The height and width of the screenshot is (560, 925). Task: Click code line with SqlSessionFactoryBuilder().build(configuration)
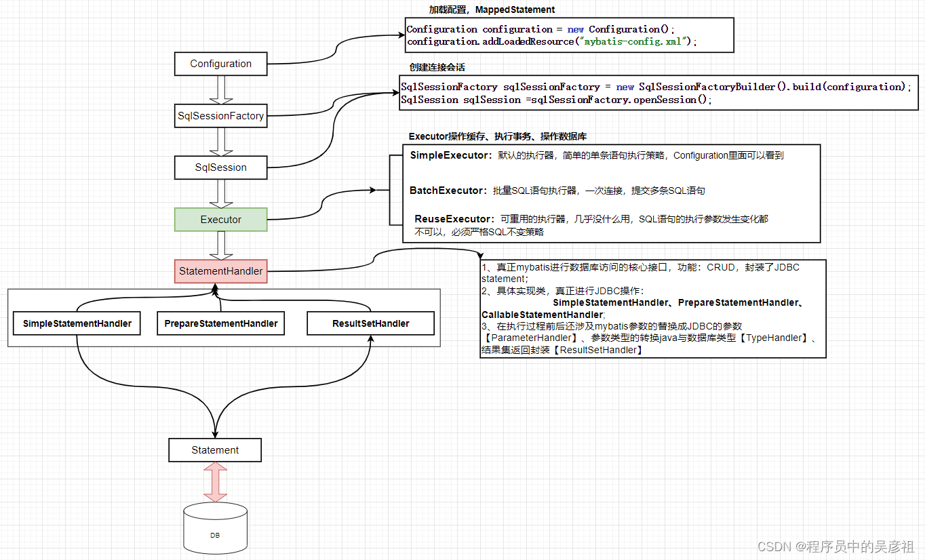click(x=656, y=87)
